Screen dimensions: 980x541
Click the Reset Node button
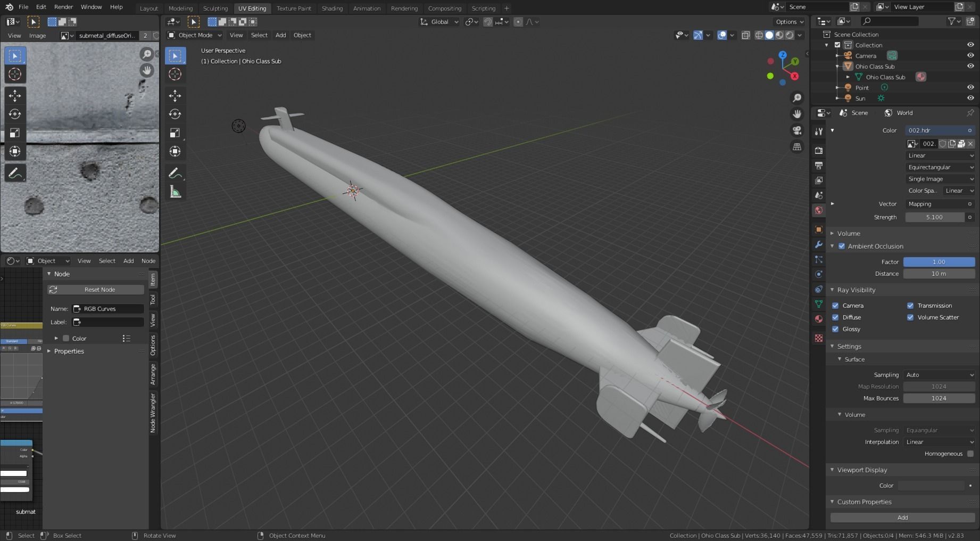(96, 290)
